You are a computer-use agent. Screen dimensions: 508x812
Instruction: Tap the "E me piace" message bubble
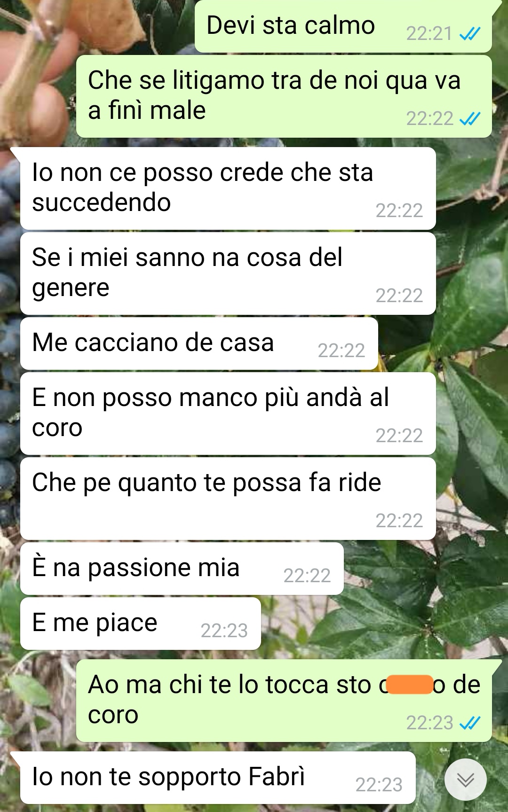(140, 624)
